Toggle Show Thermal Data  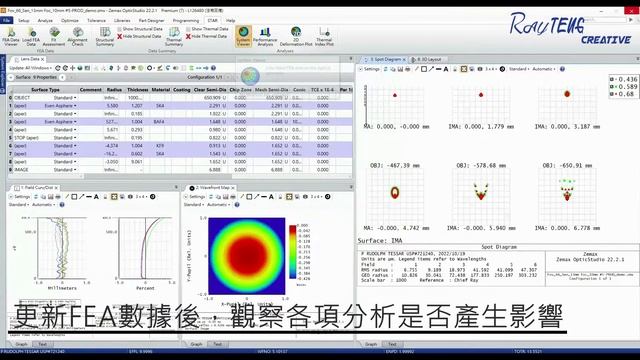click(207, 29)
